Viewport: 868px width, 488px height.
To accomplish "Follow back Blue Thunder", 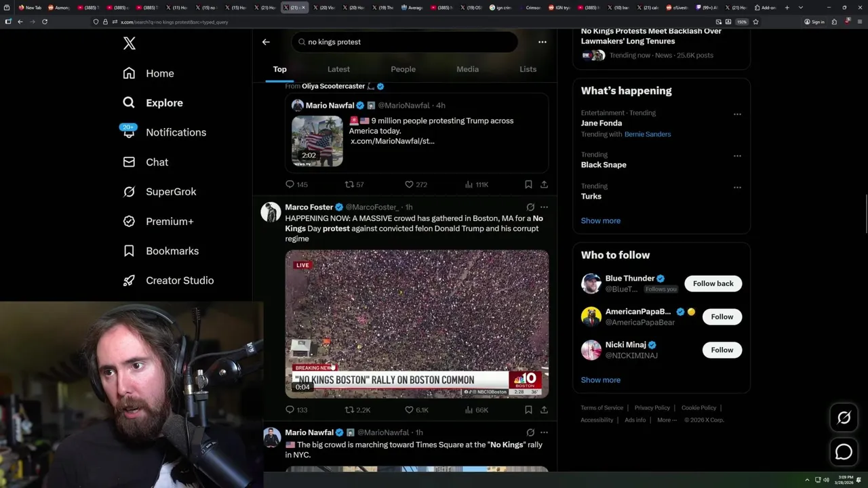I will [x=713, y=283].
